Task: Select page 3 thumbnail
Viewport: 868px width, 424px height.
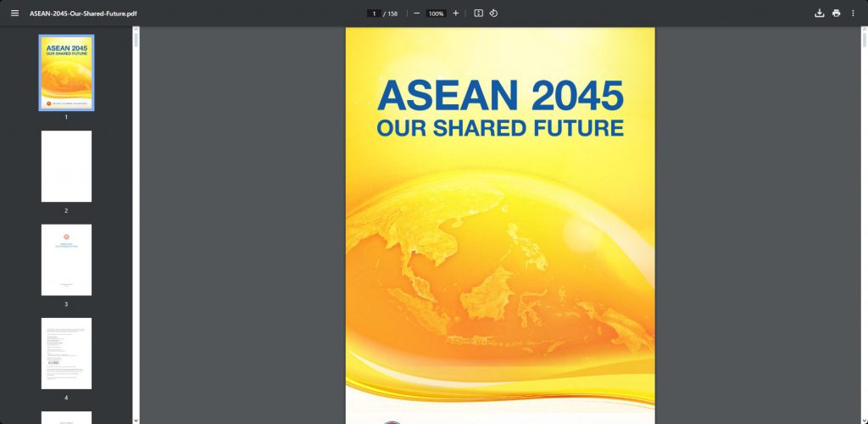Action: pyautogui.click(x=66, y=259)
